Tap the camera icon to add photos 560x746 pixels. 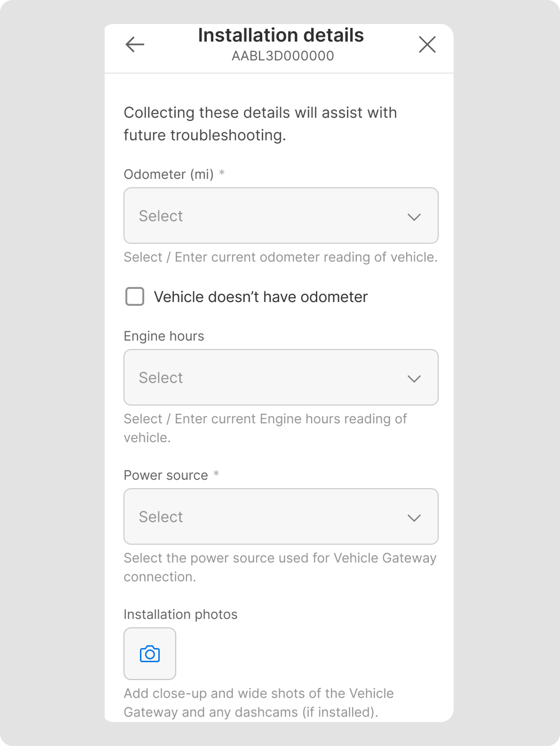tap(150, 654)
